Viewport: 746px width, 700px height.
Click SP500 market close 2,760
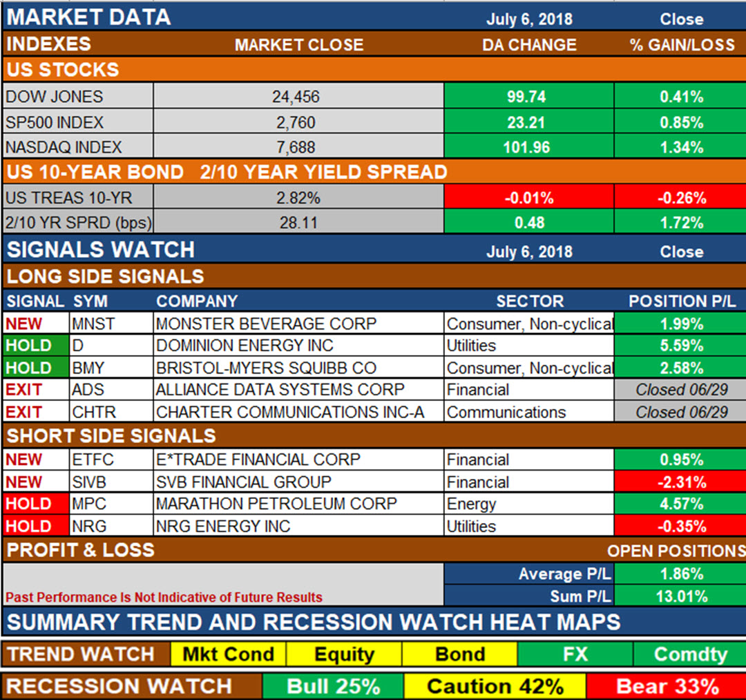click(x=296, y=122)
